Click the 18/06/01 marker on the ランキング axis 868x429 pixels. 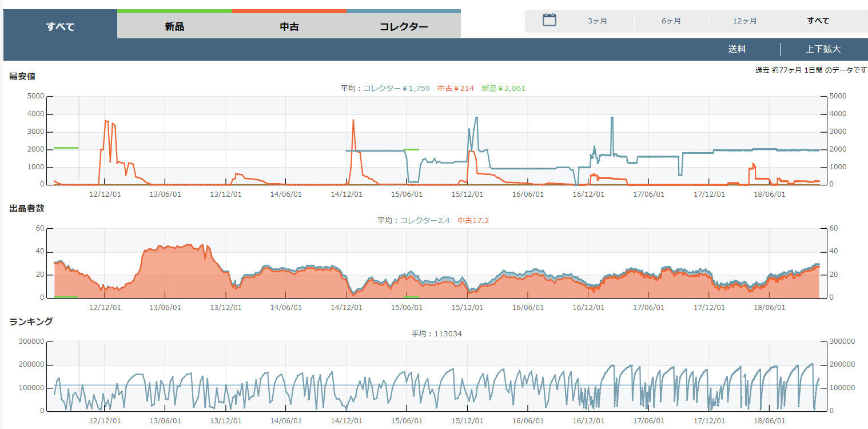coord(769,420)
